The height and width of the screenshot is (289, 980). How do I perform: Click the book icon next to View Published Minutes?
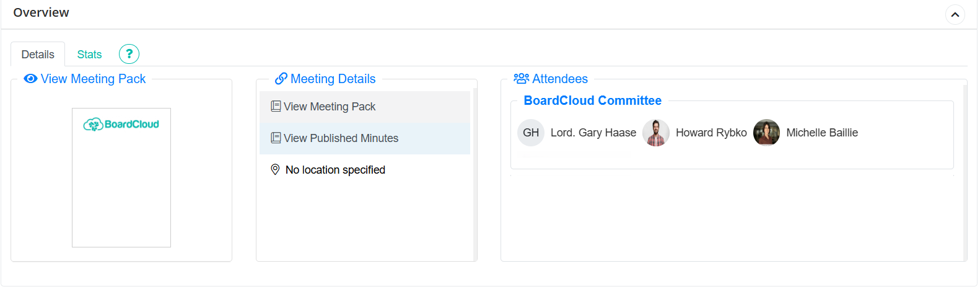pos(276,138)
